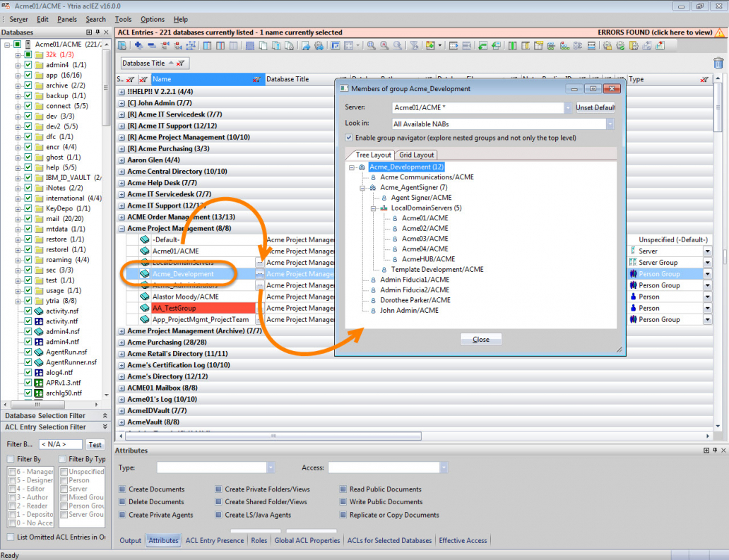
Task: Close the Databases panel with its X
Action: pos(106,32)
